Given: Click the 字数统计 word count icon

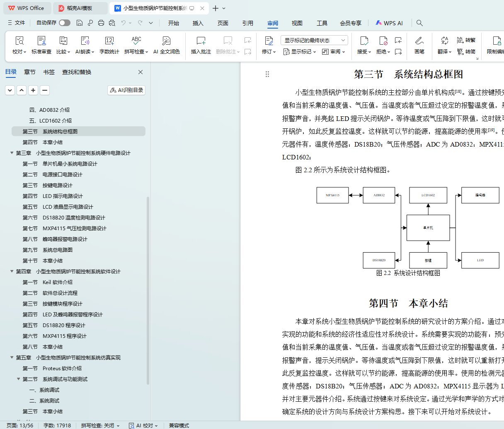Looking at the screenshot, I should (x=109, y=41).
